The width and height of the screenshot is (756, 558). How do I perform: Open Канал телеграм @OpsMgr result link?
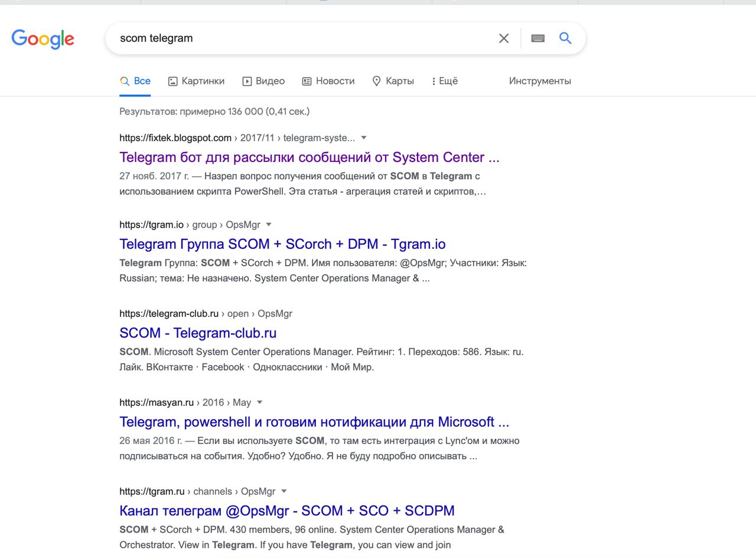[x=286, y=511]
